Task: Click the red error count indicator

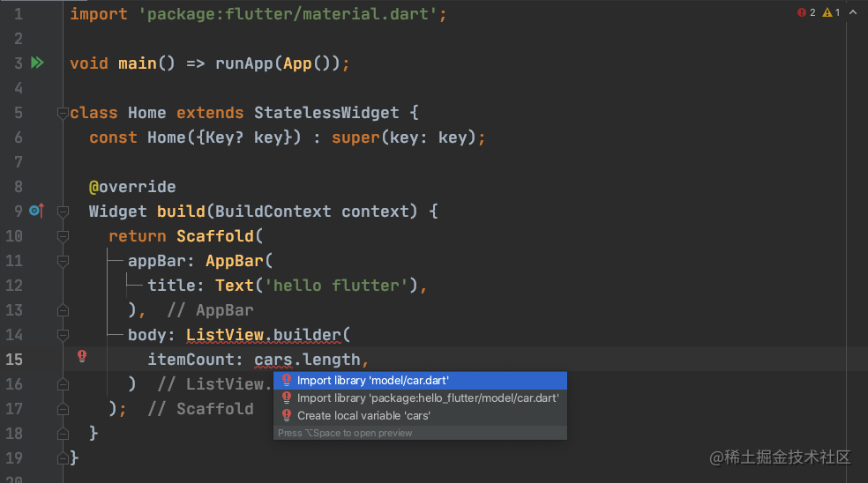Action: coord(806,12)
